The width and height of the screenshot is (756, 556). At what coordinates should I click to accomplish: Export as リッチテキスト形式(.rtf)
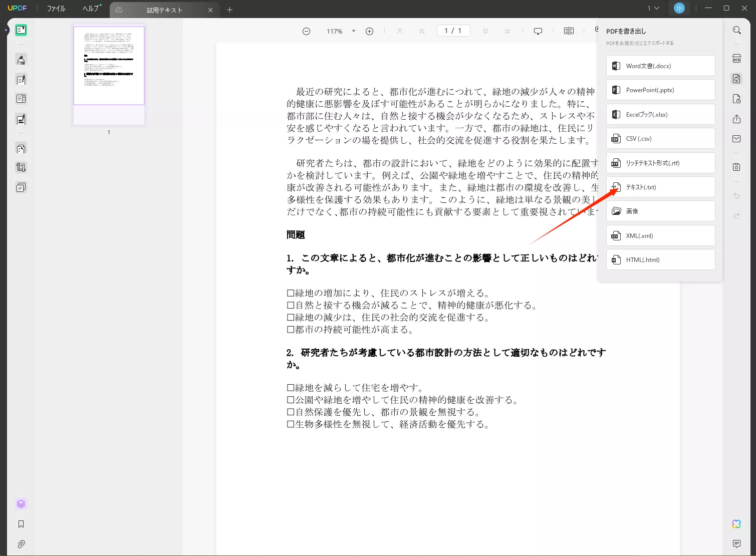point(660,163)
